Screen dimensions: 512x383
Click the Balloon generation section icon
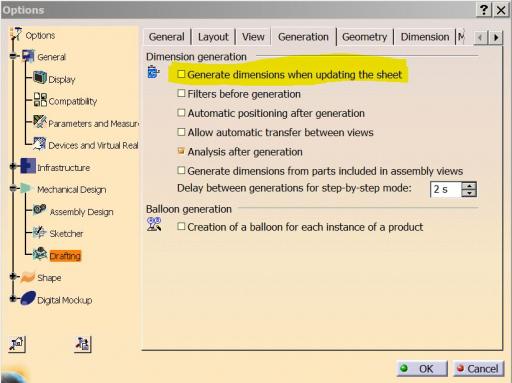click(154, 224)
